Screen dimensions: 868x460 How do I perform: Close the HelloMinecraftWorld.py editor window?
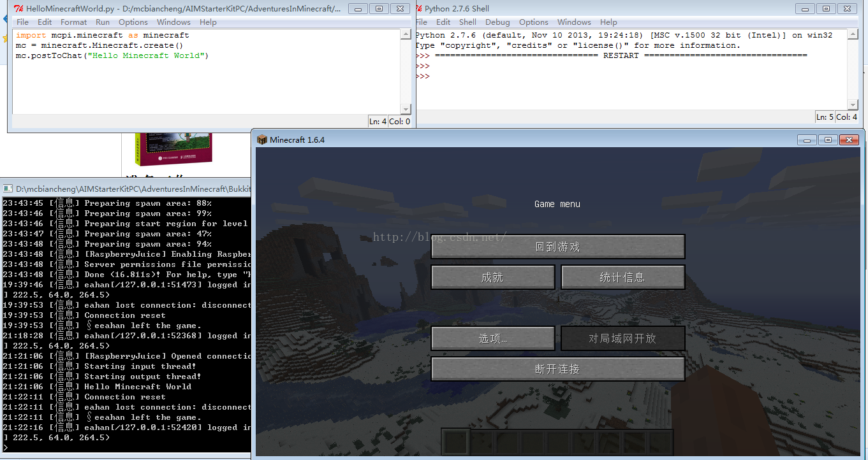[400, 8]
